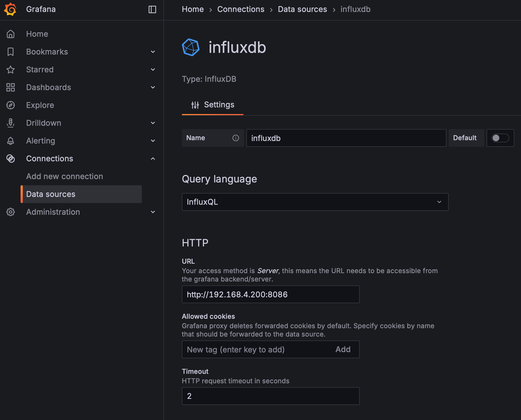This screenshot has width=521, height=420.
Task: Open Dashboards in the sidebar menu
Action: coord(49,87)
